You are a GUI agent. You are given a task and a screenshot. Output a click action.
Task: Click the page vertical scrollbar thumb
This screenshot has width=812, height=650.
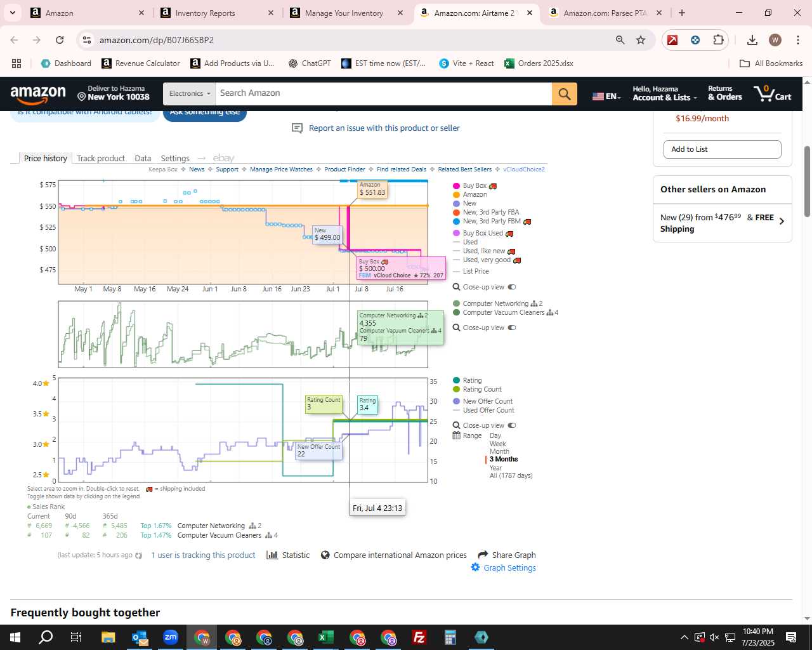(807, 182)
